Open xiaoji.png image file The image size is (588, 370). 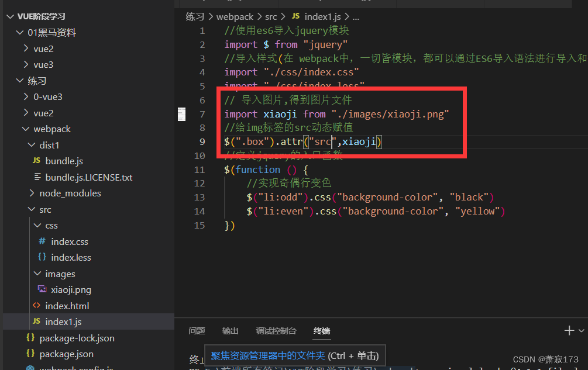coord(71,290)
